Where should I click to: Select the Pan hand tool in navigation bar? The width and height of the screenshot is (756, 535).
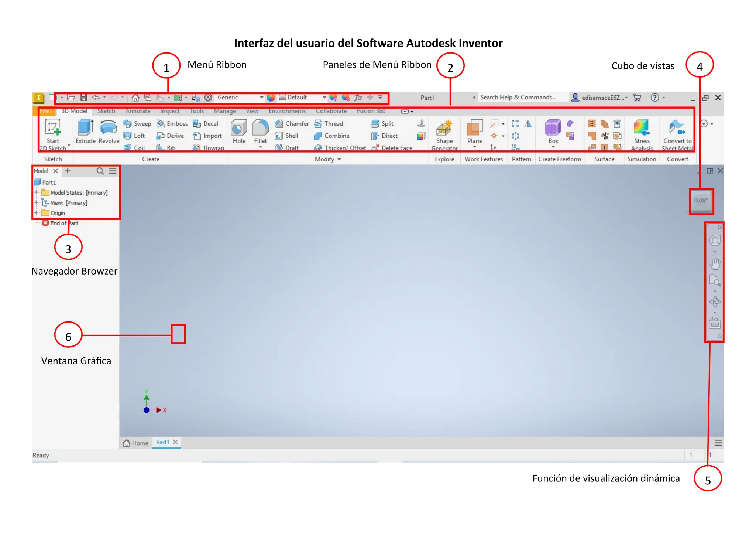(x=715, y=264)
